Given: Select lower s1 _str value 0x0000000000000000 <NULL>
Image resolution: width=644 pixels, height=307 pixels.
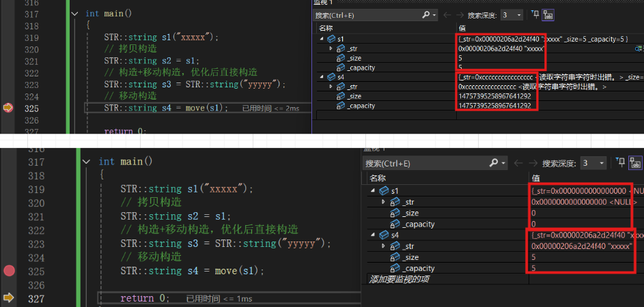Looking at the screenshot, I should tap(585, 202).
